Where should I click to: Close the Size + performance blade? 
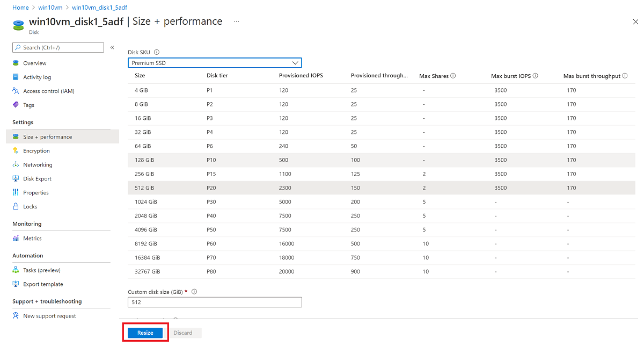[636, 21]
